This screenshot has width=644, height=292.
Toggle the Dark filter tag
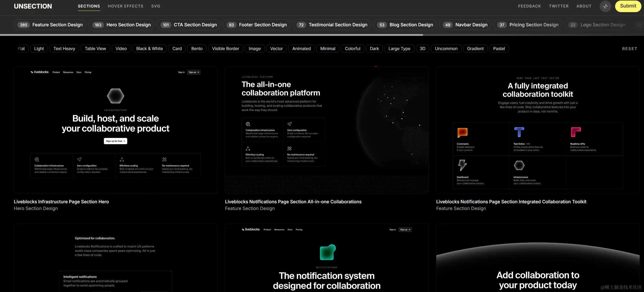(x=374, y=48)
